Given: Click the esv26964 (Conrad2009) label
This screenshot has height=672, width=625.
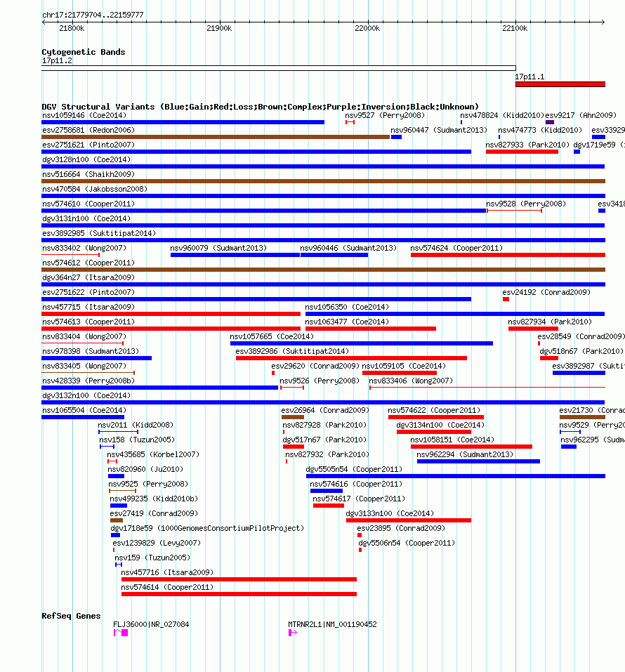Looking at the screenshot, I should 325,410.
